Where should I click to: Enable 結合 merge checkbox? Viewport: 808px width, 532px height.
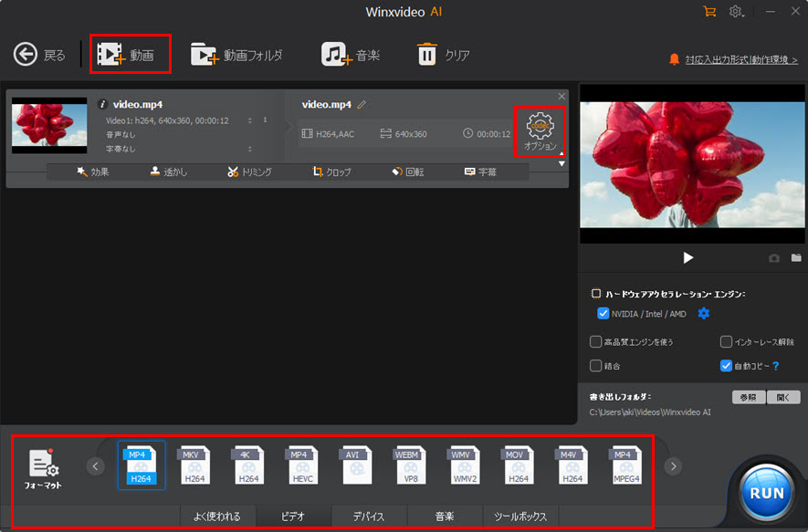595,366
